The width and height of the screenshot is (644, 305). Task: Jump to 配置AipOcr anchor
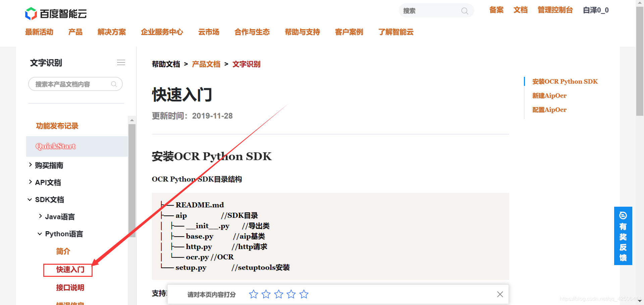point(549,110)
